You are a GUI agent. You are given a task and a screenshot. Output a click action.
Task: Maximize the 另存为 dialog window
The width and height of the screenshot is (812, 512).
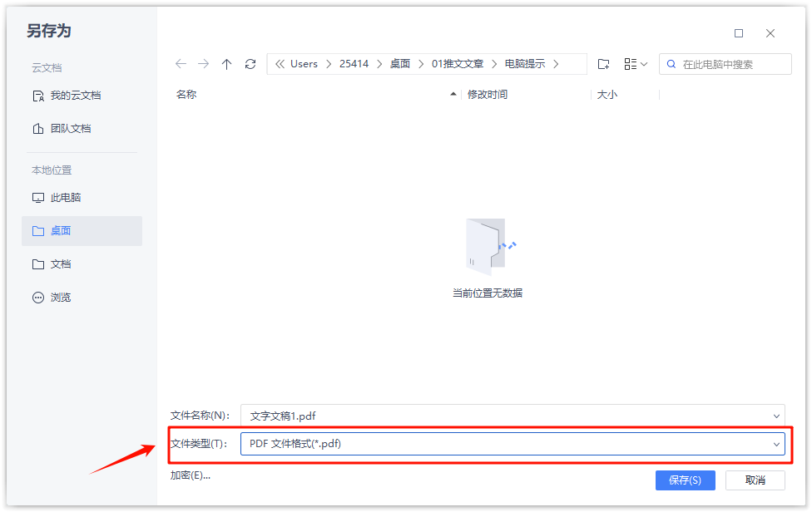click(739, 33)
